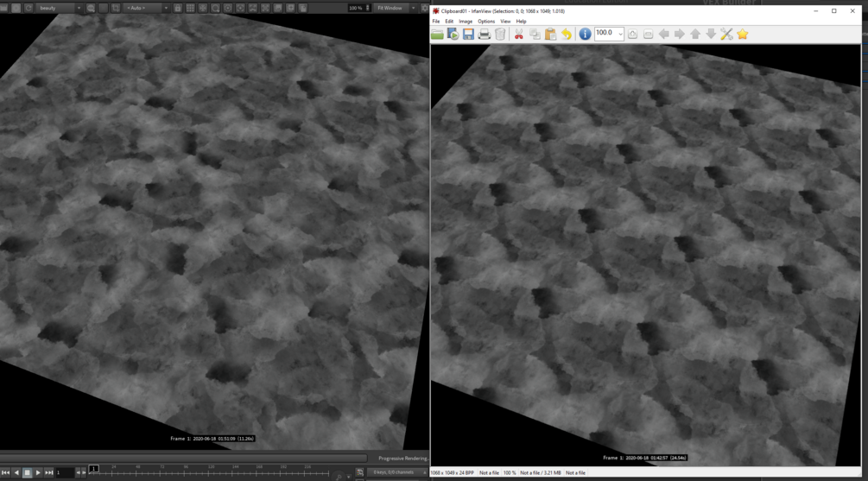Click the render progress bar
This screenshot has height=481, width=868.
tap(183, 459)
